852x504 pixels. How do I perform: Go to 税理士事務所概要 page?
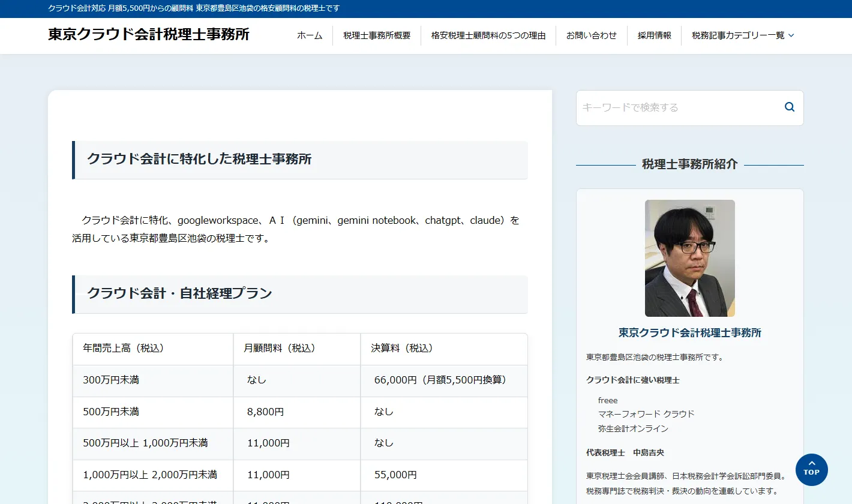(377, 35)
